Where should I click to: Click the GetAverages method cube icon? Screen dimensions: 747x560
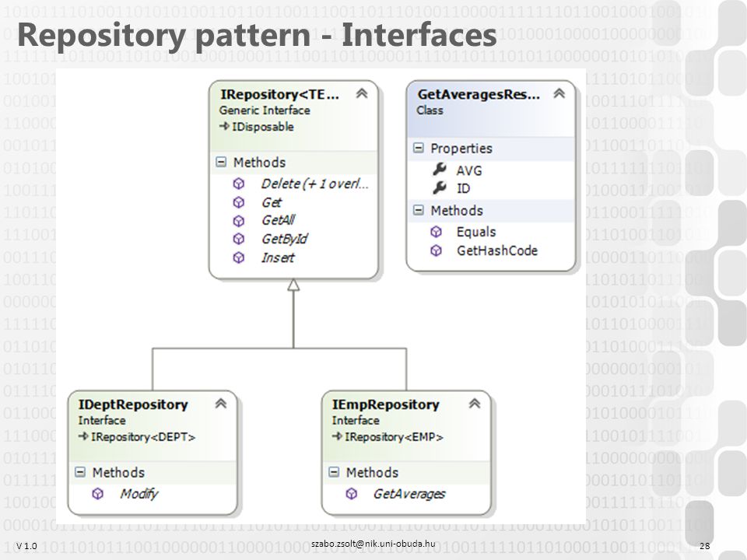[x=352, y=494]
